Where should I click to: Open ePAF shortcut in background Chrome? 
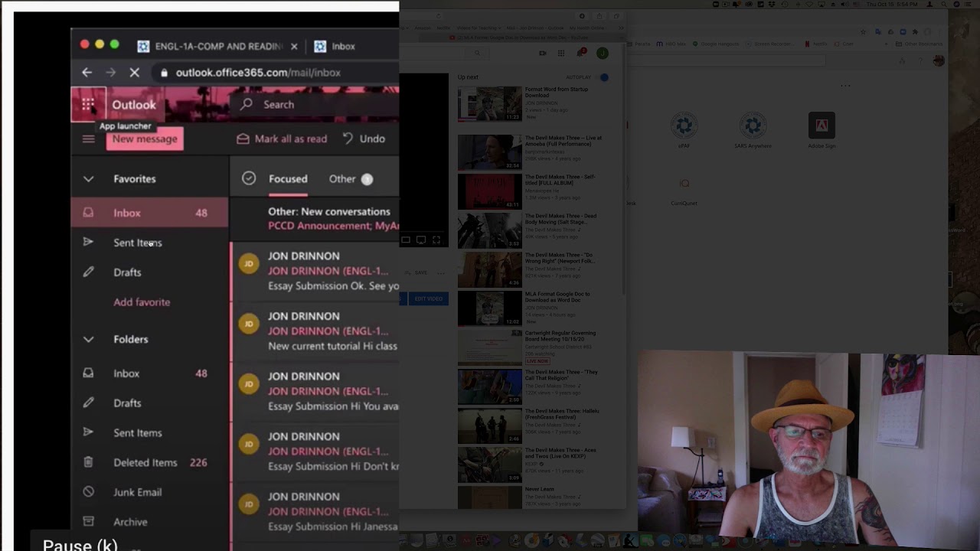coord(684,130)
